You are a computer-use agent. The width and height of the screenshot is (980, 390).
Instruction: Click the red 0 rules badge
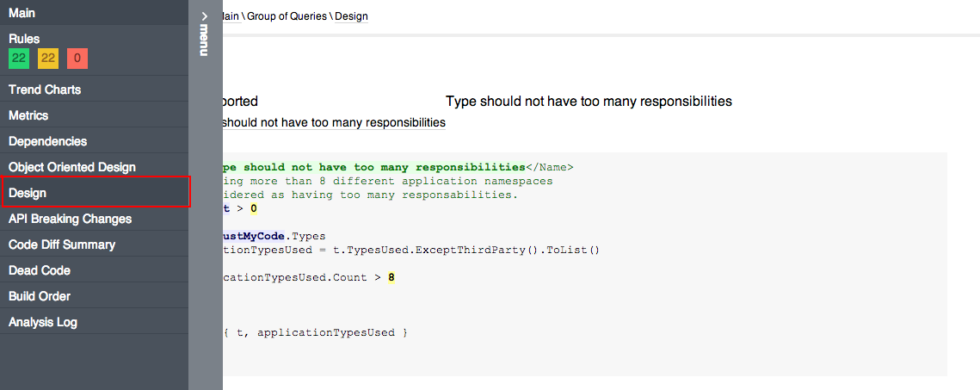coord(77,59)
